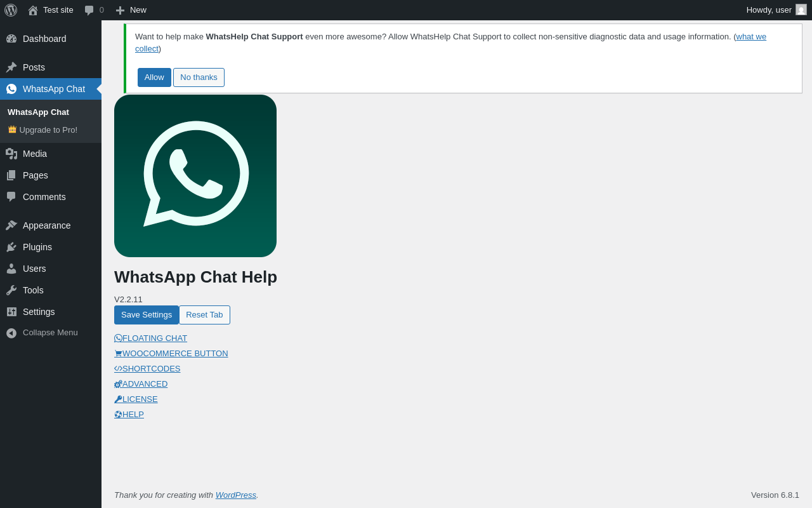The height and width of the screenshot is (508, 812).
Task: Click the Pages sidebar icon
Action: (11, 175)
